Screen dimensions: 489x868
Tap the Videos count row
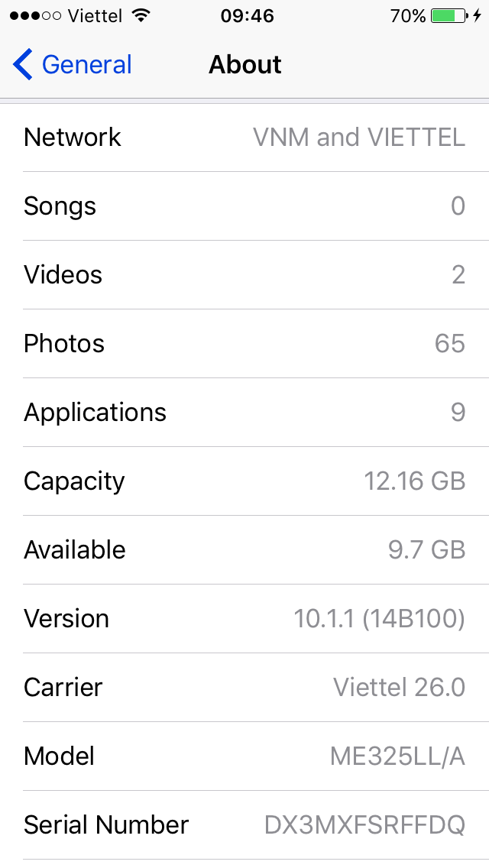click(x=244, y=275)
